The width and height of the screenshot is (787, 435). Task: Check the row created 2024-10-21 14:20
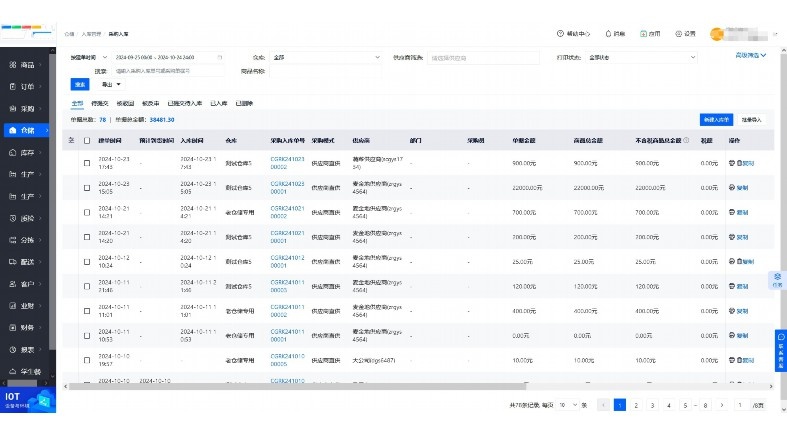[87, 237]
